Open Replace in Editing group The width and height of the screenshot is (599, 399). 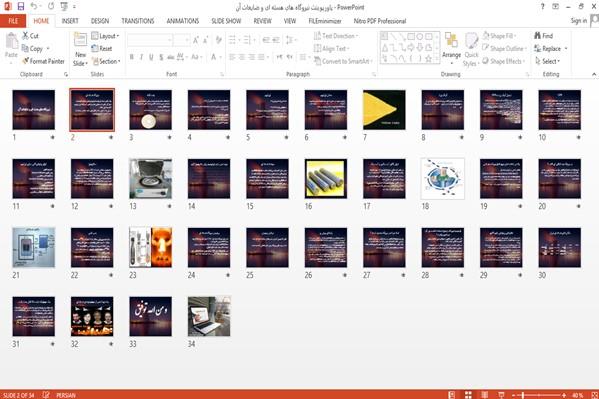click(x=550, y=49)
